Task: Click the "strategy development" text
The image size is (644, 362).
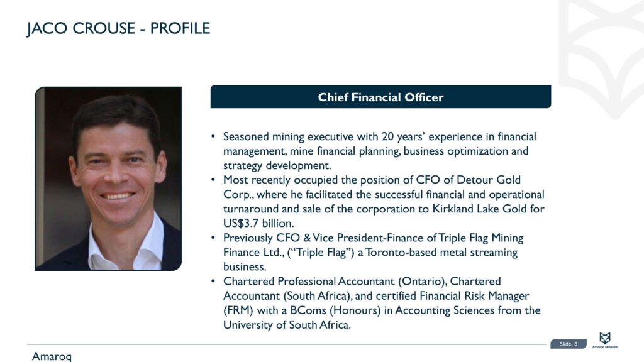Action: click(x=276, y=166)
